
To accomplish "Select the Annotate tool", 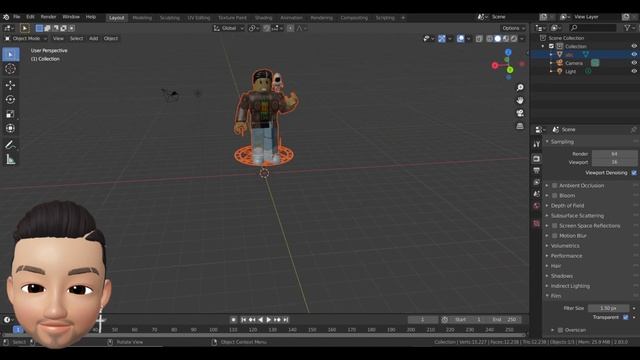I will coord(11,144).
